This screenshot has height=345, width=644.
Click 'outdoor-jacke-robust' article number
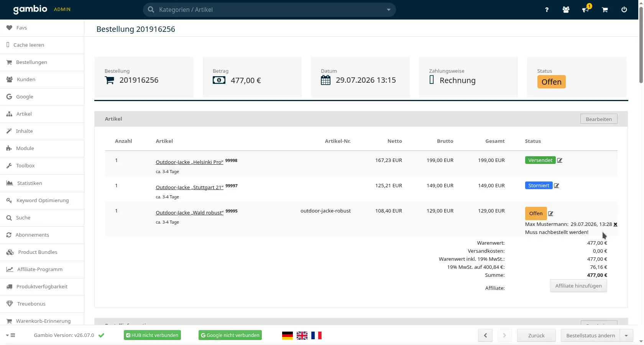325,211
